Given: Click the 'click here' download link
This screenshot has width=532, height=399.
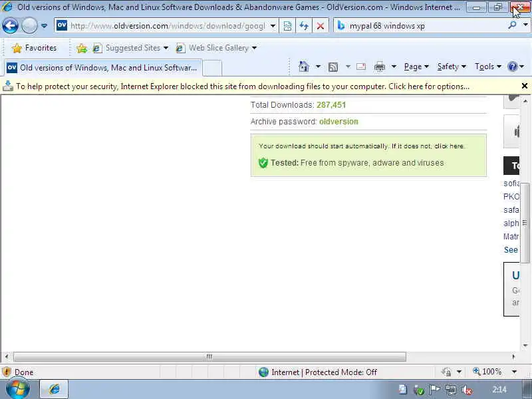Looking at the screenshot, I should tap(449, 146).
